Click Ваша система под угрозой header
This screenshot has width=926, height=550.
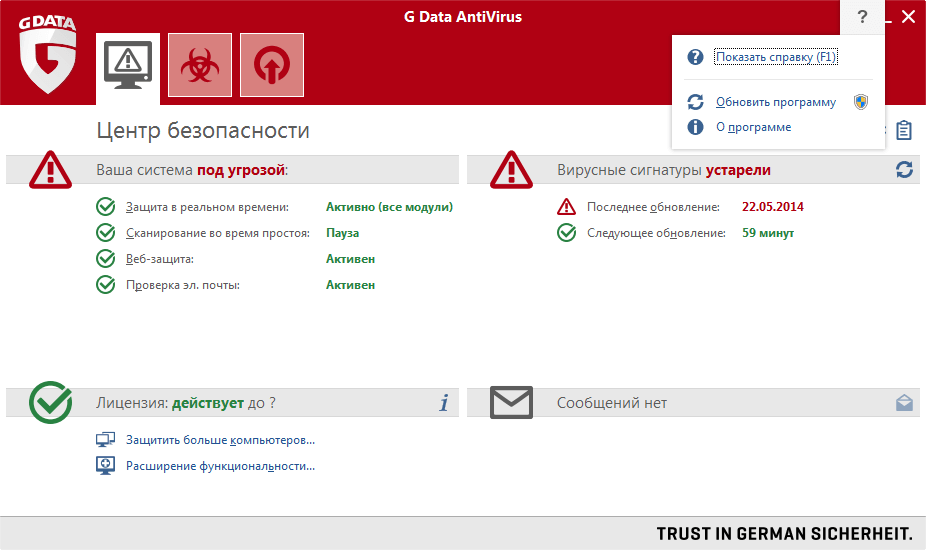point(192,170)
